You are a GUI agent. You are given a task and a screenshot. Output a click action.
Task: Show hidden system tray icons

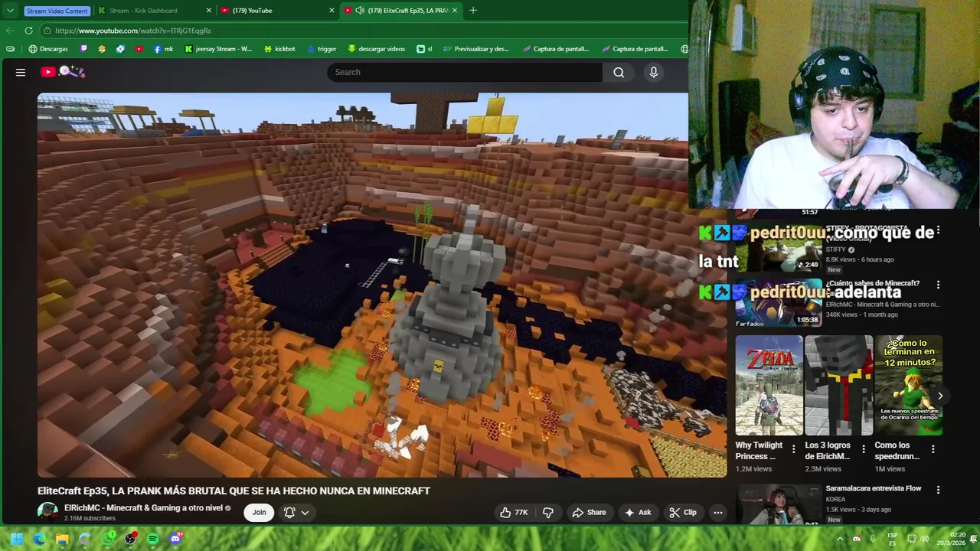(840, 539)
